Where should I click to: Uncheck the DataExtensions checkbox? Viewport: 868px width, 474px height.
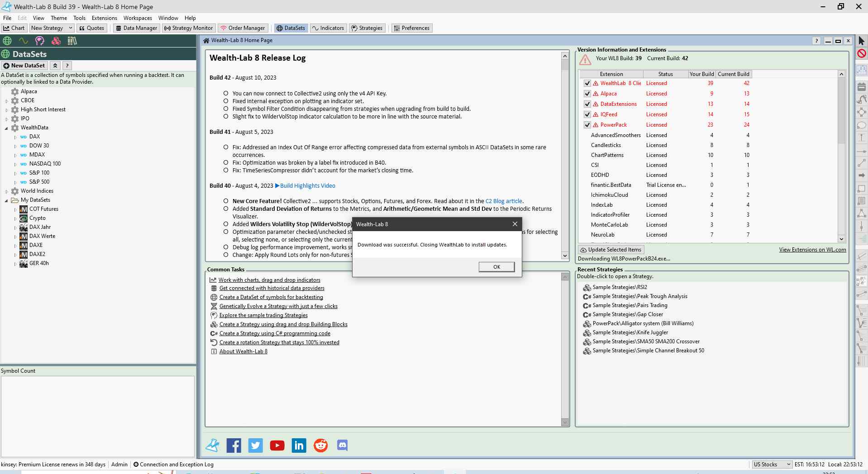click(x=587, y=104)
